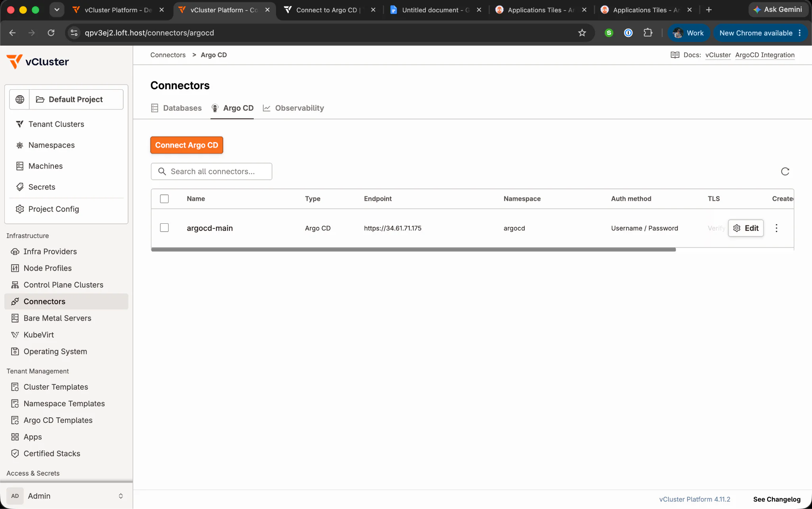This screenshot has height=509, width=812.
Task: Switch to the Observability tab
Action: [293, 108]
